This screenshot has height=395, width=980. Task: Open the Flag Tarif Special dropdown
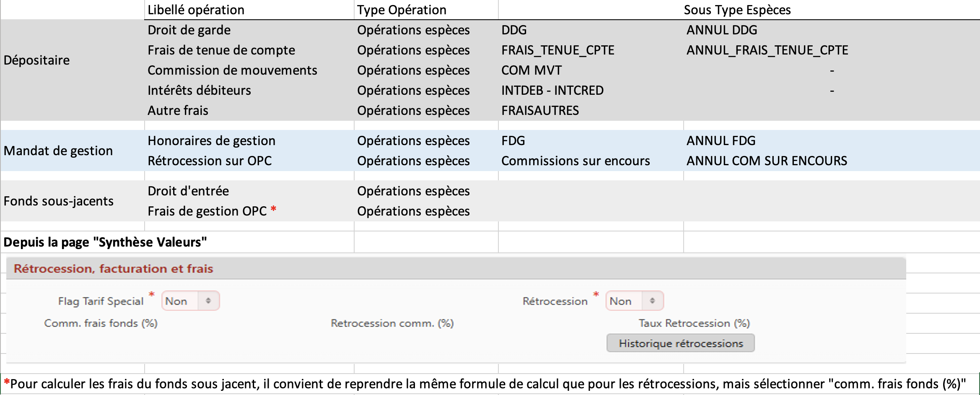click(x=190, y=301)
